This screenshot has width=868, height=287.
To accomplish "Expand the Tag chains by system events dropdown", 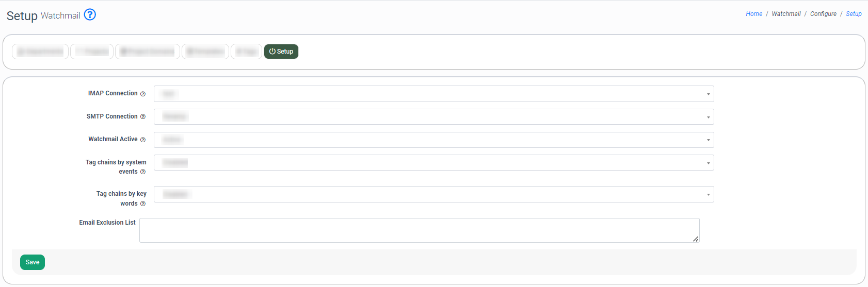I will tap(433, 163).
